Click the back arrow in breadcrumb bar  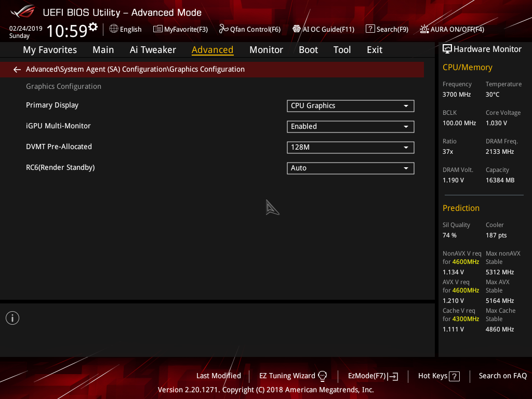[x=17, y=70]
